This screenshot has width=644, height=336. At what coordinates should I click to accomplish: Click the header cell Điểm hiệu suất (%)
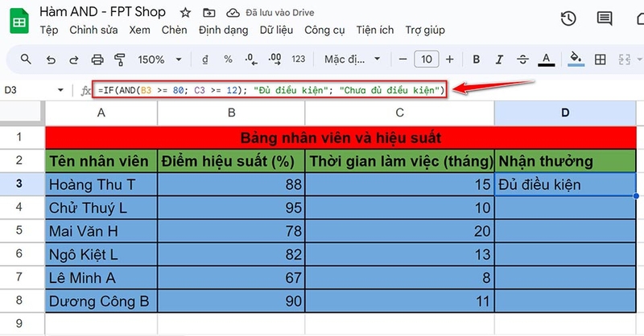click(231, 162)
